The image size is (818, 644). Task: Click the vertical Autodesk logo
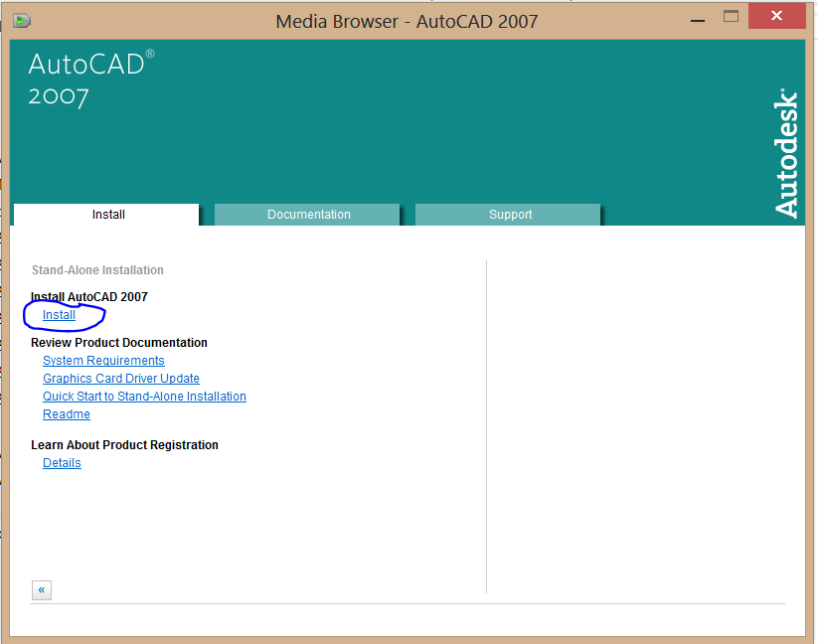(785, 153)
